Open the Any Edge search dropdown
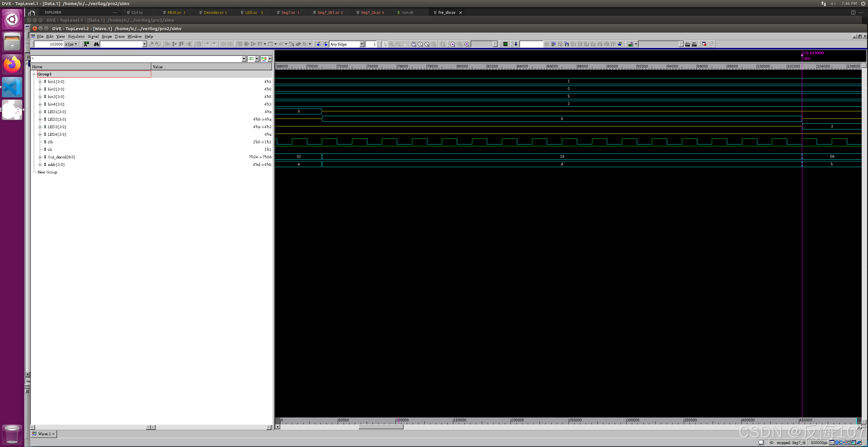 click(362, 44)
